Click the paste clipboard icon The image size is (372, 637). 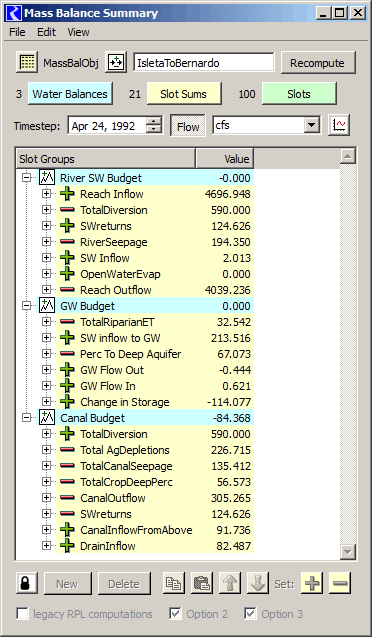(201, 583)
